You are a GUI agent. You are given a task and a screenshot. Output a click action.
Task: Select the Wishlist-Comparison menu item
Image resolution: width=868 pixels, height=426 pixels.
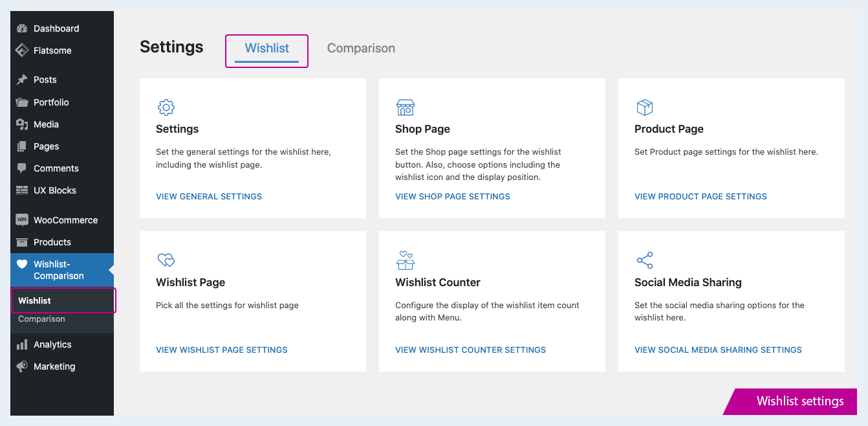point(62,270)
